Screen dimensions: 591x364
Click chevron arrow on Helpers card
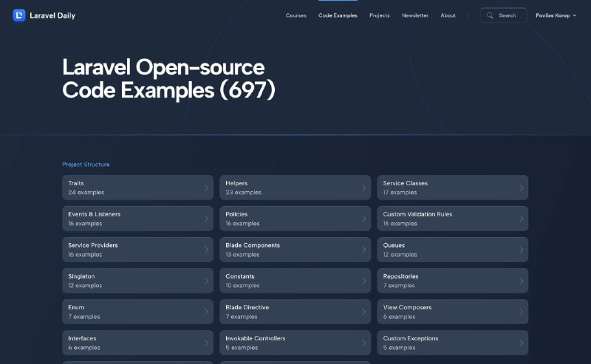[x=363, y=188]
